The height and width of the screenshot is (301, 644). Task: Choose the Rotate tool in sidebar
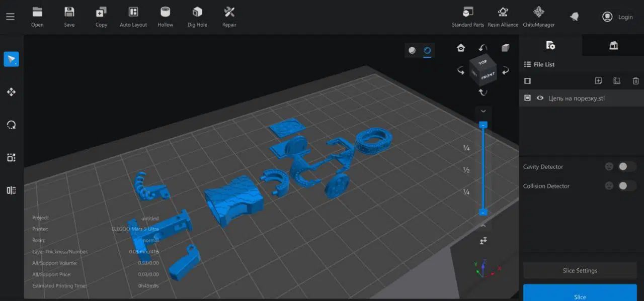11,125
